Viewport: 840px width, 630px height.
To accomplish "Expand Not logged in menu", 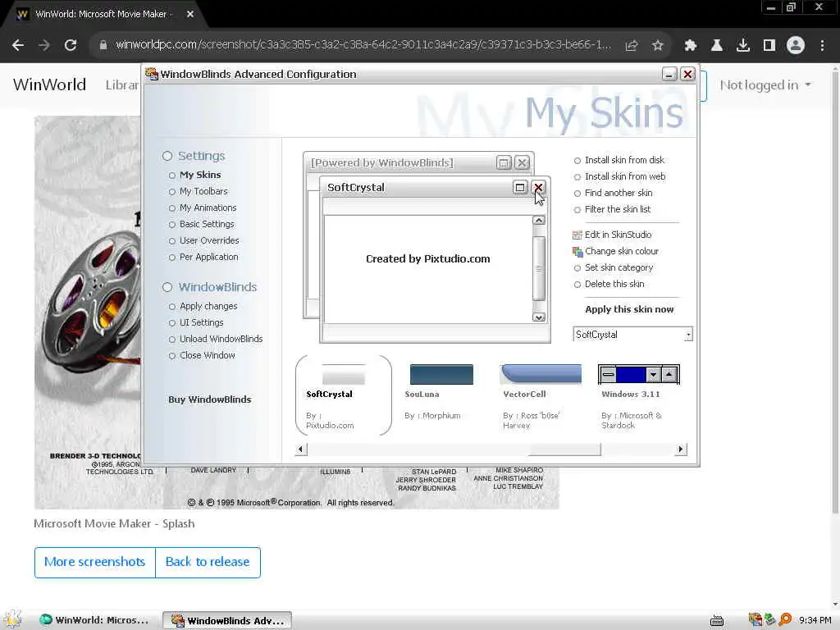I will click(765, 85).
